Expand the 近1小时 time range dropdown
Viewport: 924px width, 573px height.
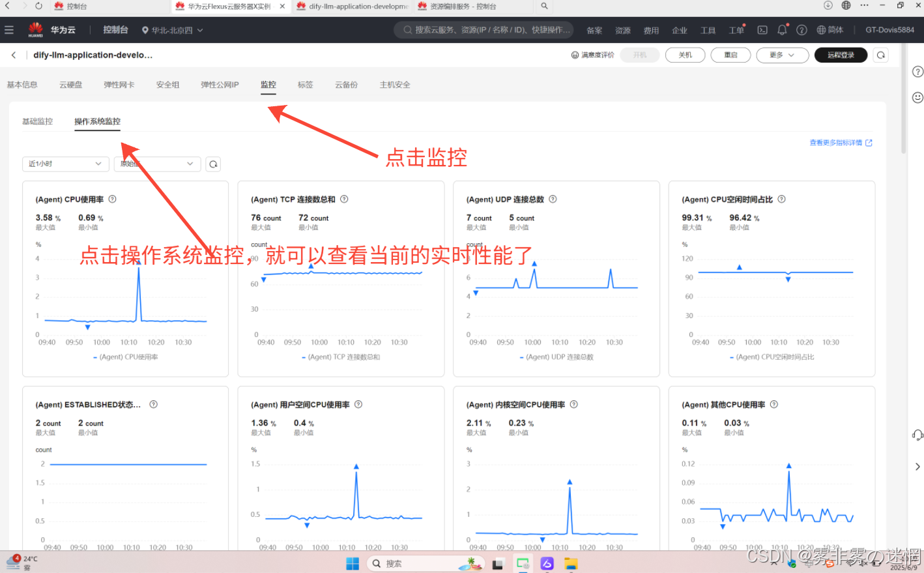65,164
